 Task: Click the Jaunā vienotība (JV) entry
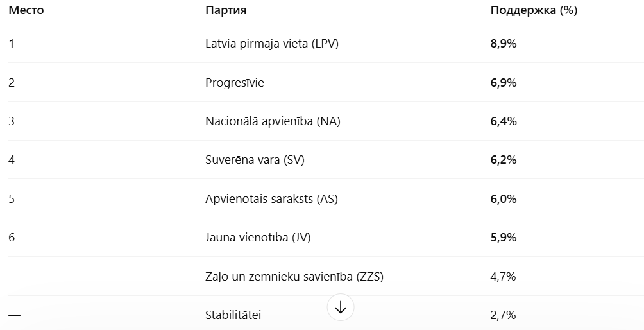(x=258, y=238)
